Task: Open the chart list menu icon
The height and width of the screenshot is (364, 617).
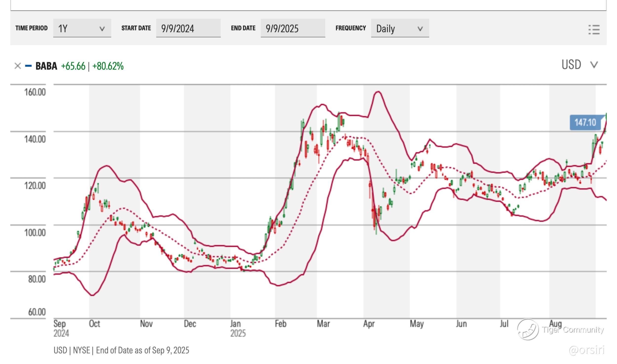Action: tap(594, 30)
